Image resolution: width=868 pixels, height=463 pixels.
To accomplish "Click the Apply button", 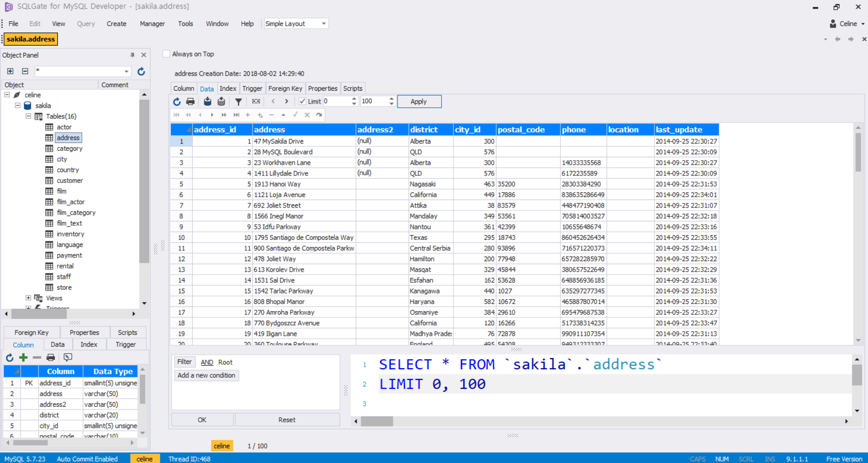I will point(419,101).
